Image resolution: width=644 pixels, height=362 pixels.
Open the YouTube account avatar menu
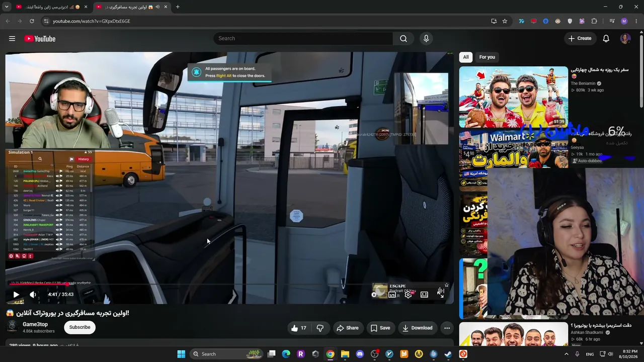click(625, 39)
